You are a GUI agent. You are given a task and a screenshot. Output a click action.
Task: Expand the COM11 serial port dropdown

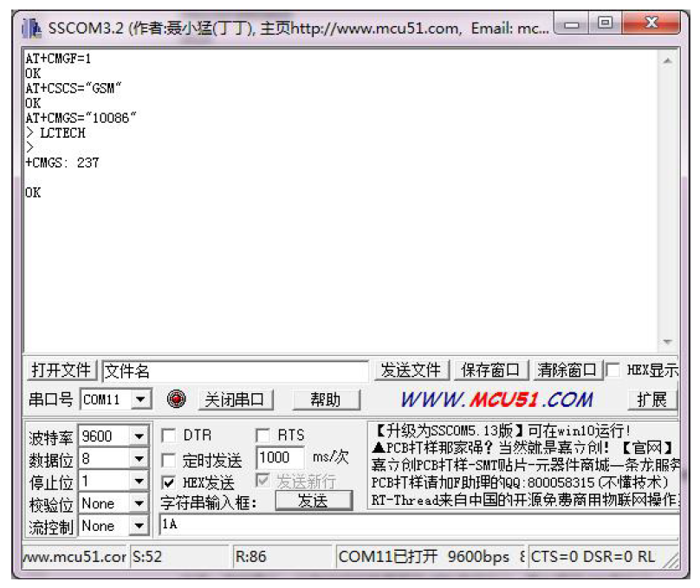(x=140, y=399)
